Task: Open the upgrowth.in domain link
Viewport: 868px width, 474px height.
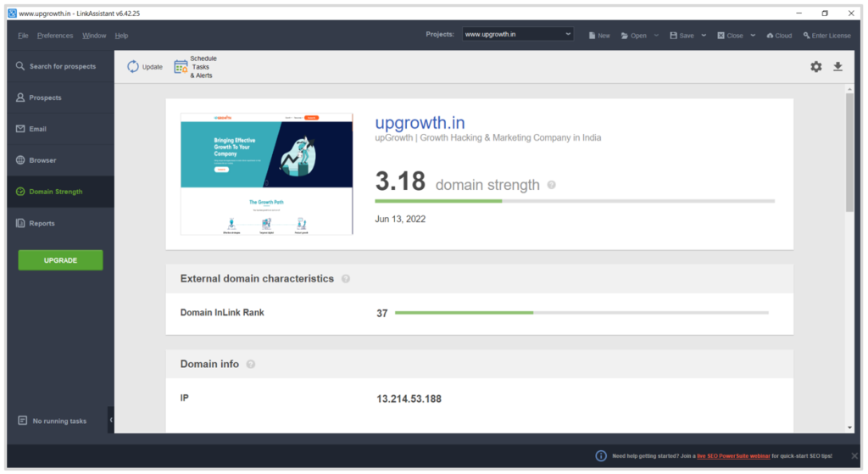Action: 420,122
